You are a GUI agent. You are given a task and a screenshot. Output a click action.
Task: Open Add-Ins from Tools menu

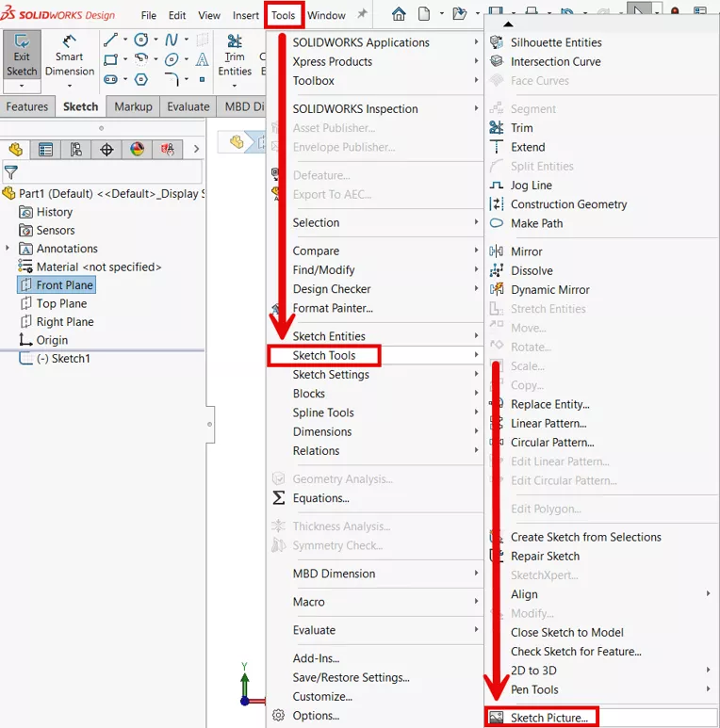[375, 658]
